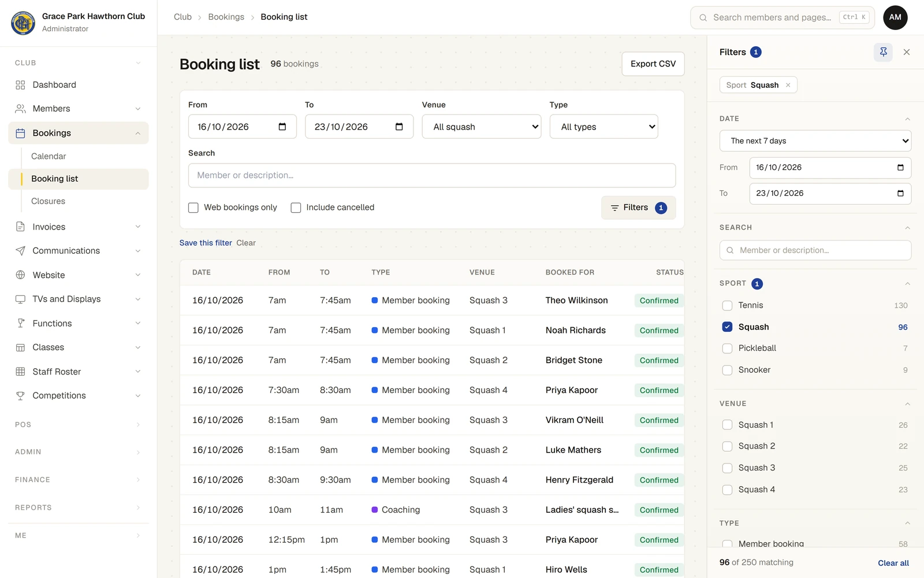This screenshot has width=924, height=578.
Task: Sort by the DATE column header
Action: click(202, 272)
